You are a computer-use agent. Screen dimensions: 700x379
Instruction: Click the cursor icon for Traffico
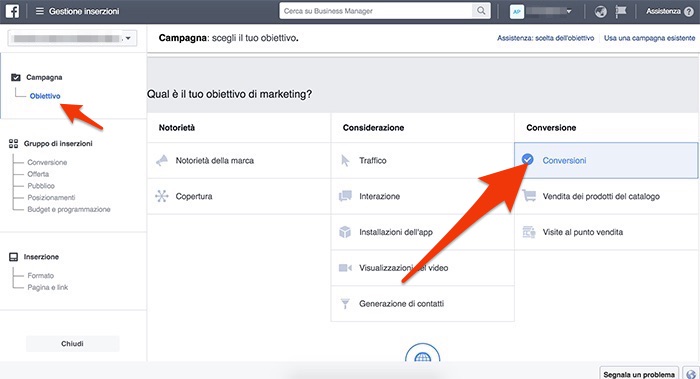coord(345,160)
